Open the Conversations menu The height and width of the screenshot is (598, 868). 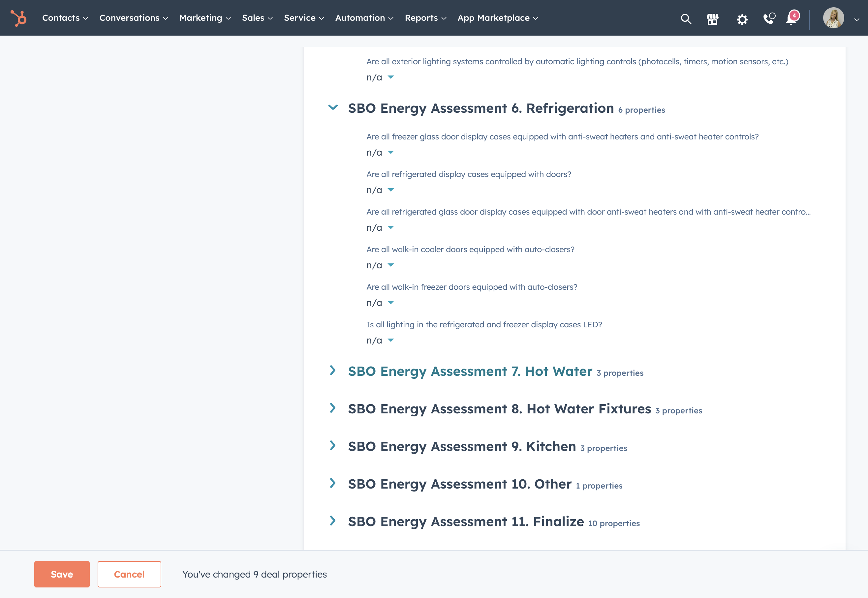click(x=134, y=18)
